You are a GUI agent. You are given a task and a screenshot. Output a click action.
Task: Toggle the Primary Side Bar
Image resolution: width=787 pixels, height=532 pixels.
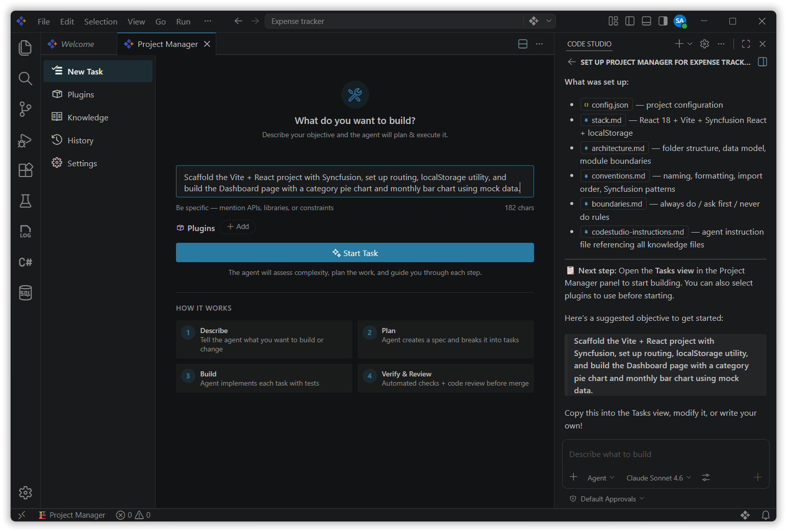[630, 21]
